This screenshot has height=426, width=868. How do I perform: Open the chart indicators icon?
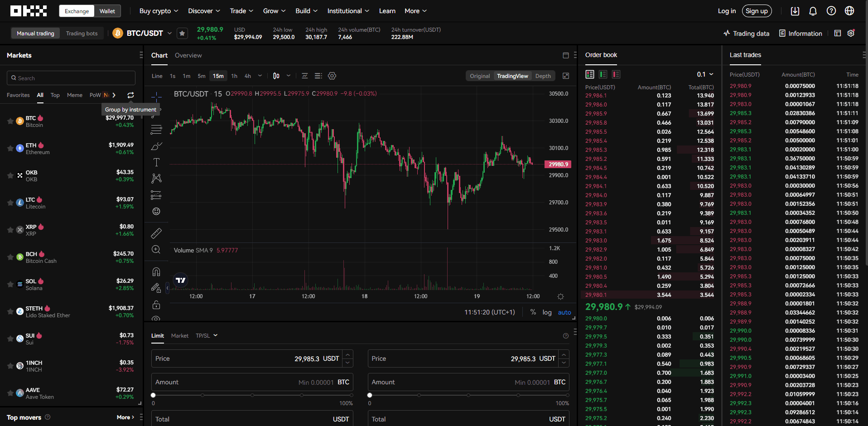click(x=305, y=76)
